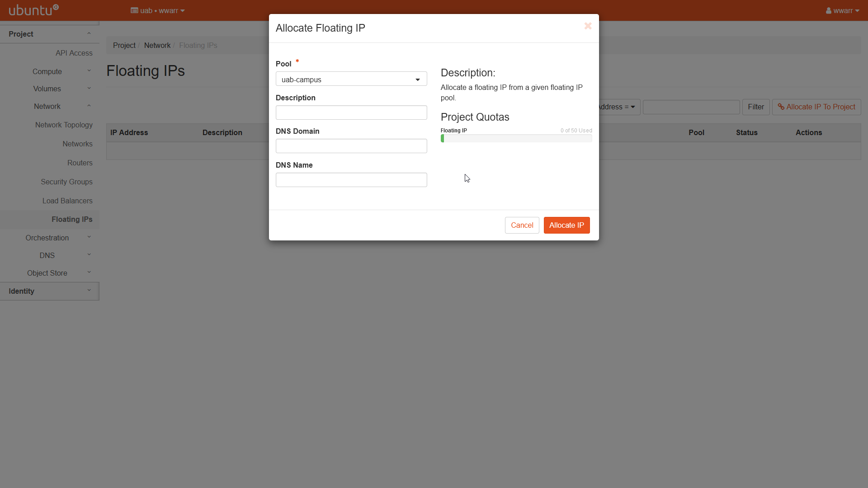Collapse the Project sidebar section
868x488 pixels.
[x=50, y=34]
